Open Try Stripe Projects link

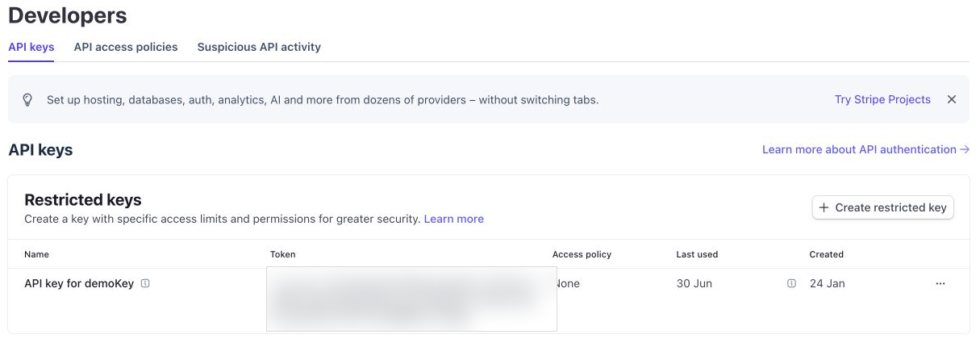coord(882,100)
